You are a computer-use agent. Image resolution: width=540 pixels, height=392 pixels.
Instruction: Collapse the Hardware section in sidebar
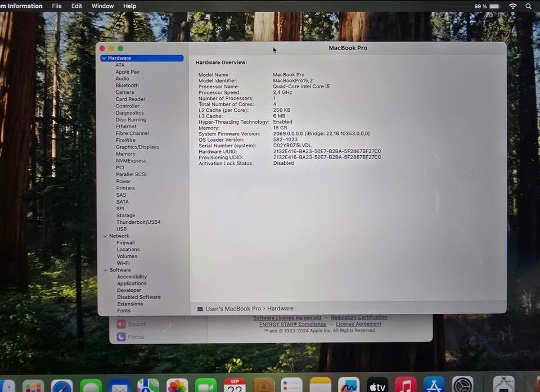[104, 58]
